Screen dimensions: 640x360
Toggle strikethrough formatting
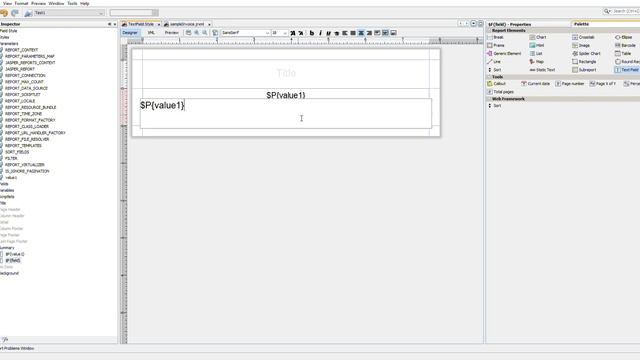[336, 33]
